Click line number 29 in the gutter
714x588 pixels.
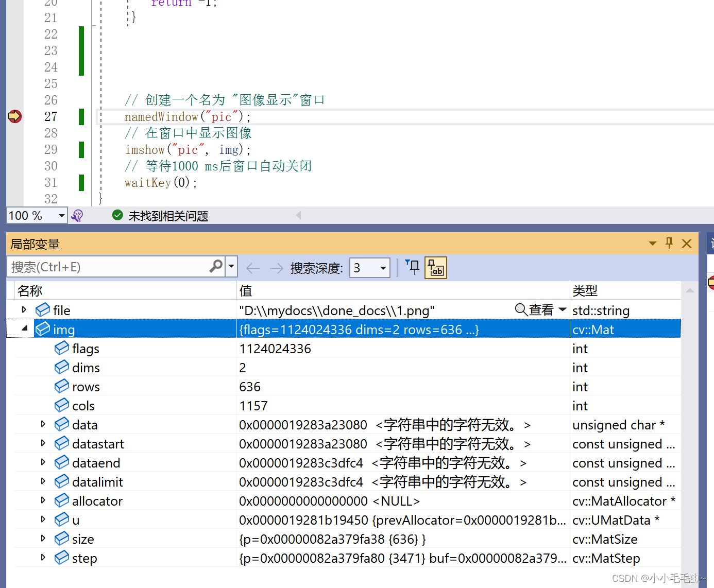pos(51,149)
